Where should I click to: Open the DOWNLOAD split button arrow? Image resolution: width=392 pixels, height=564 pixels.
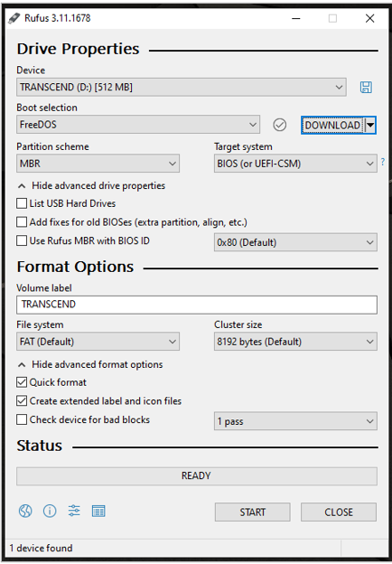click(x=370, y=125)
